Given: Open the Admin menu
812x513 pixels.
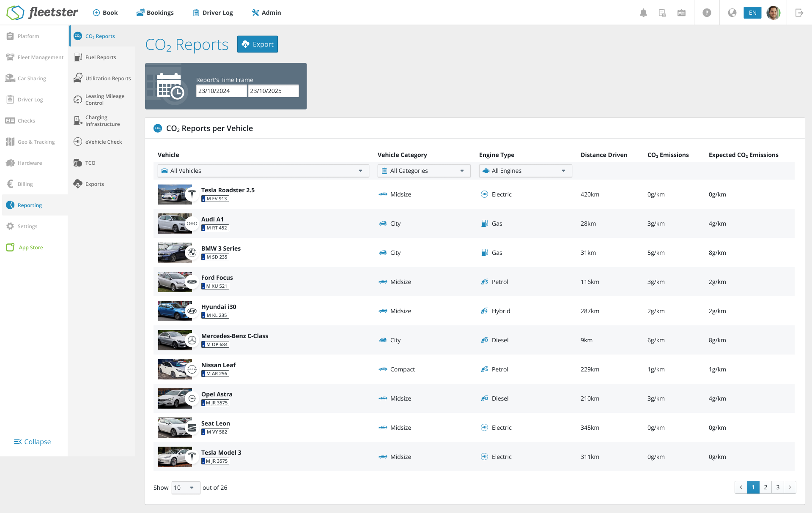Looking at the screenshot, I should (x=266, y=13).
